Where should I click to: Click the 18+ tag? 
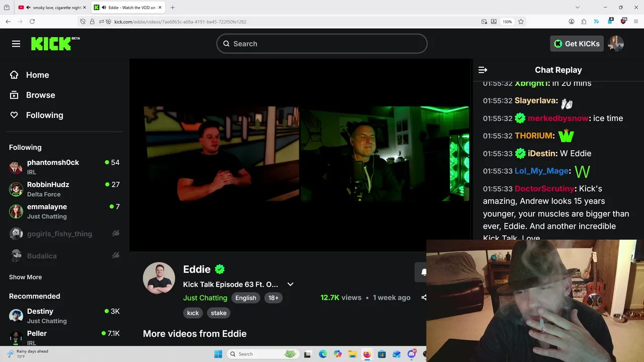273,298
